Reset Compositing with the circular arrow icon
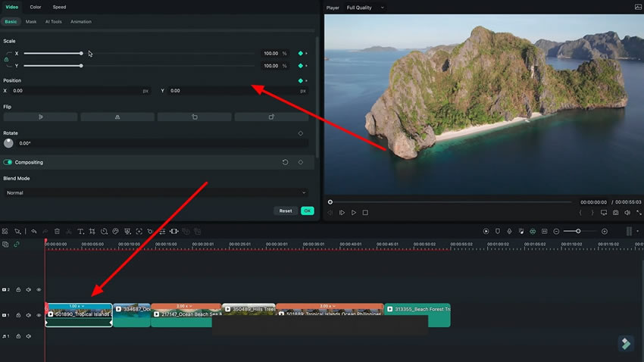The image size is (644, 362). coord(285,162)
